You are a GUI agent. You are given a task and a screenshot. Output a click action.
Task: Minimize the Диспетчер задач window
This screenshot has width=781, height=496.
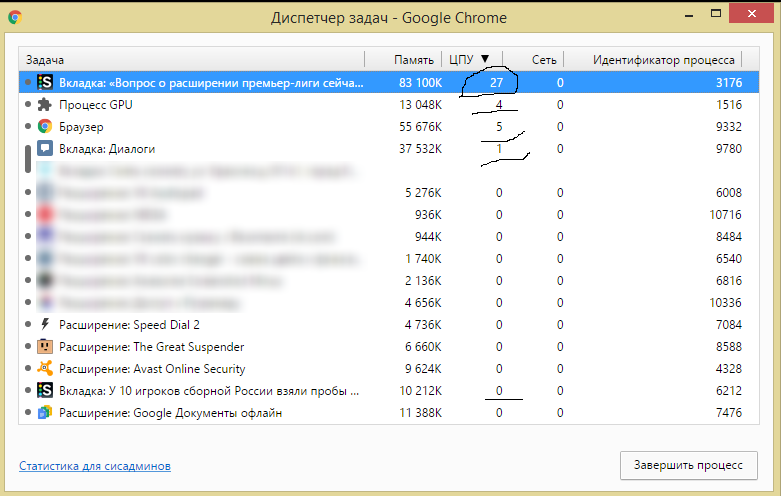(x=689, y=15)
